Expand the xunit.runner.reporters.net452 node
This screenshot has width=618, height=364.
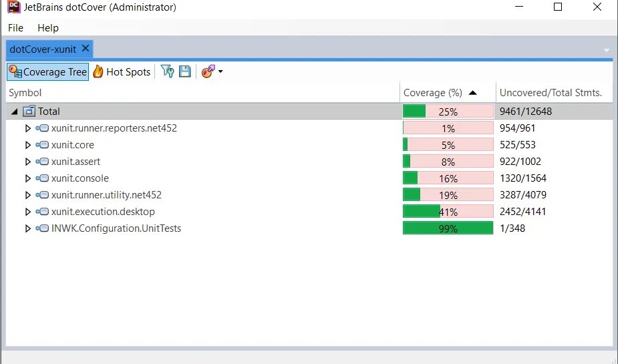pyautogui.click(x=27, y=128)
